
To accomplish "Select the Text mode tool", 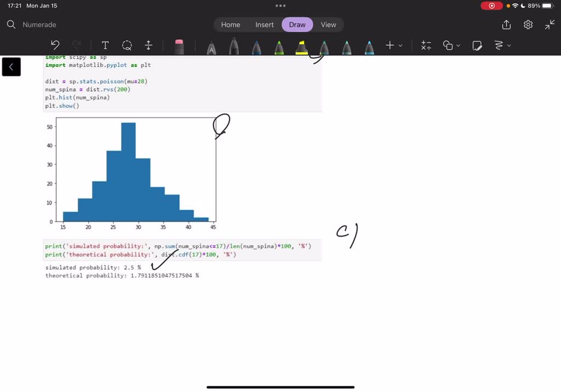I will click(x=105, y=45).
